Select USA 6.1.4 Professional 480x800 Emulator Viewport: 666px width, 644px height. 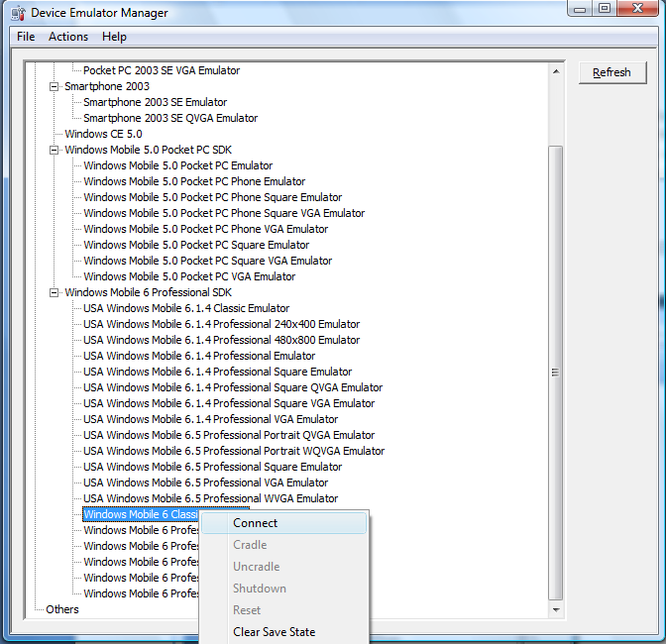(221, 340)
